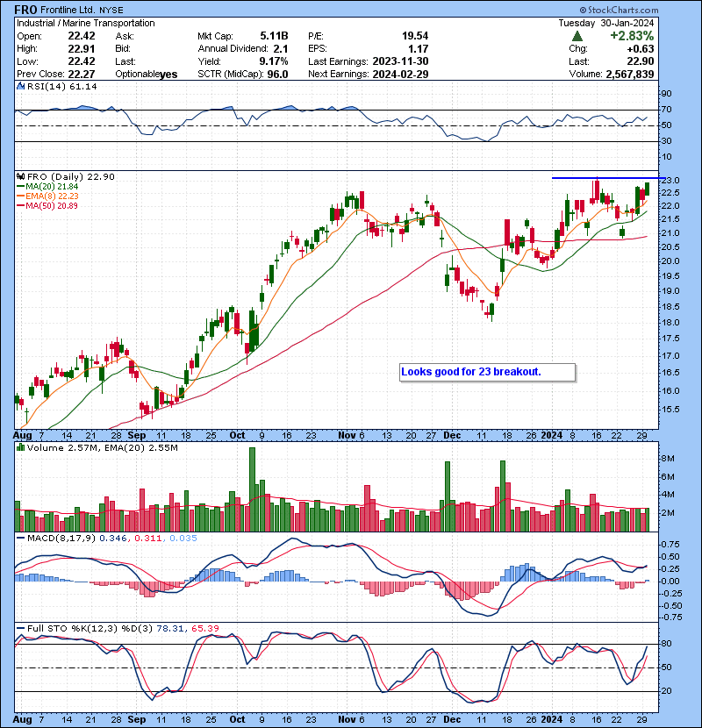
Task: Select the MACD histogram value 0.035
Action: (x=183, y=539)
